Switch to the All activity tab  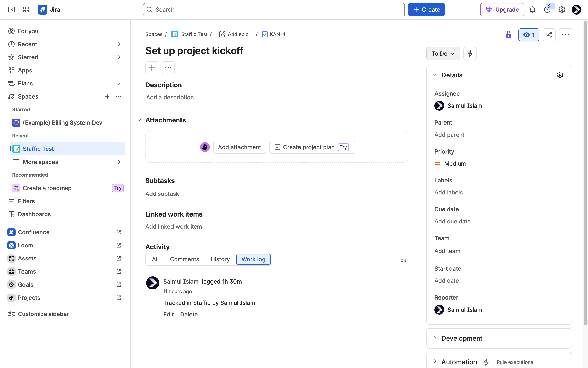pyautogui.click(x=155, y=259)
